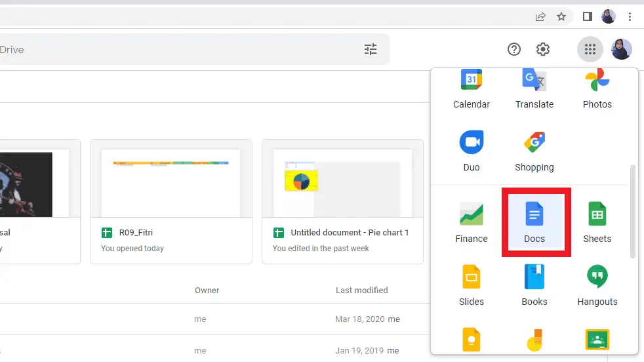Viewport: 644px width, 362px height.
Task: Open the orange and yellow Jamboard icon
Action: click(x=534, y=340)
